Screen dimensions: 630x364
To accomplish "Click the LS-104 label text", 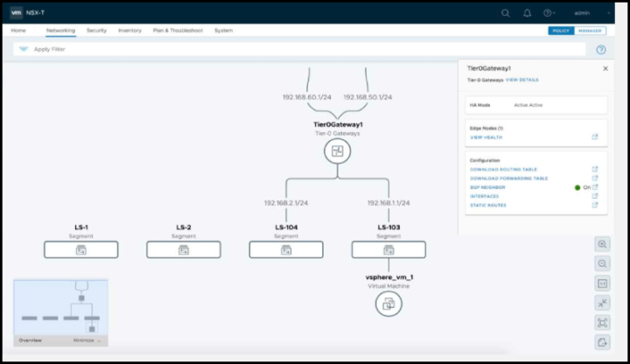I will 286,227.
